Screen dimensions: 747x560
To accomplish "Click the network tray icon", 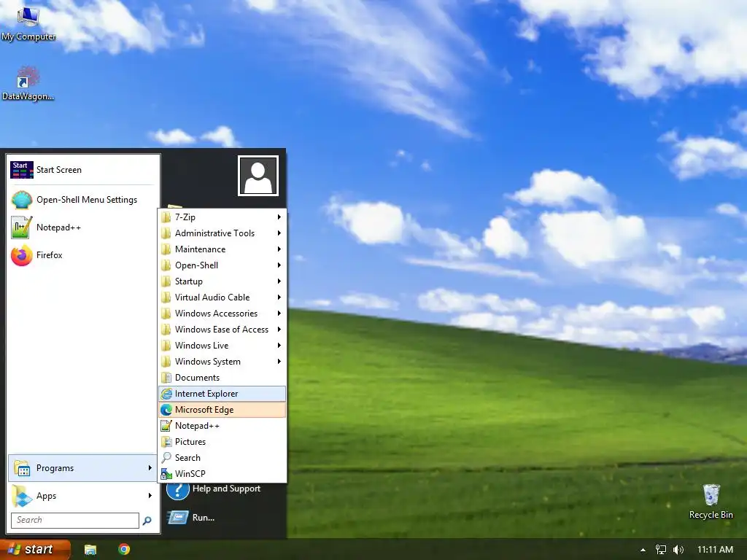I will point(661,550).
